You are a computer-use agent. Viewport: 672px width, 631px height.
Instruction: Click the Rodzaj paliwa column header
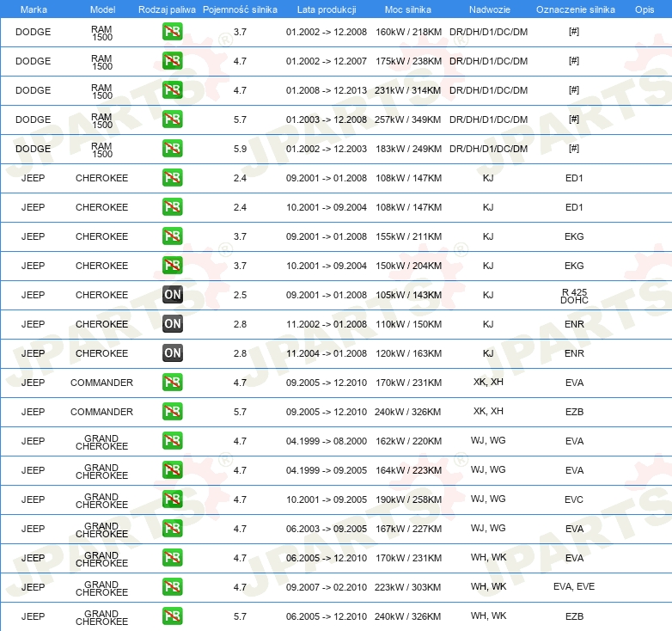tap(167, 9)
